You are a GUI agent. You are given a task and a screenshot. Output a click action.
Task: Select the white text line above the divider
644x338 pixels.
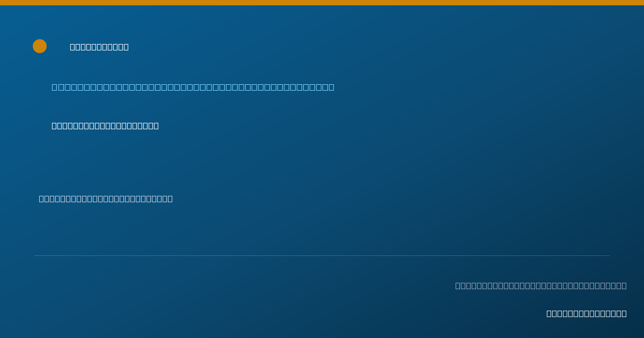(x=106, y=199)
